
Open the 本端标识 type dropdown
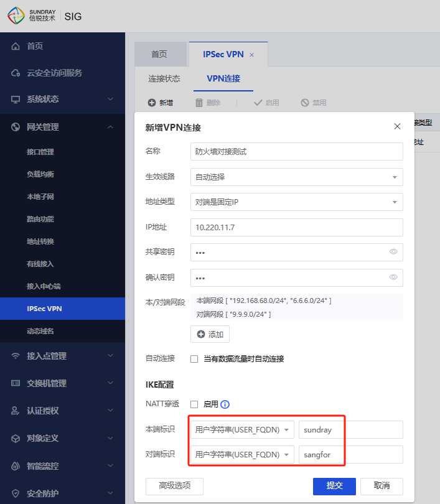(x=242, y=430)
